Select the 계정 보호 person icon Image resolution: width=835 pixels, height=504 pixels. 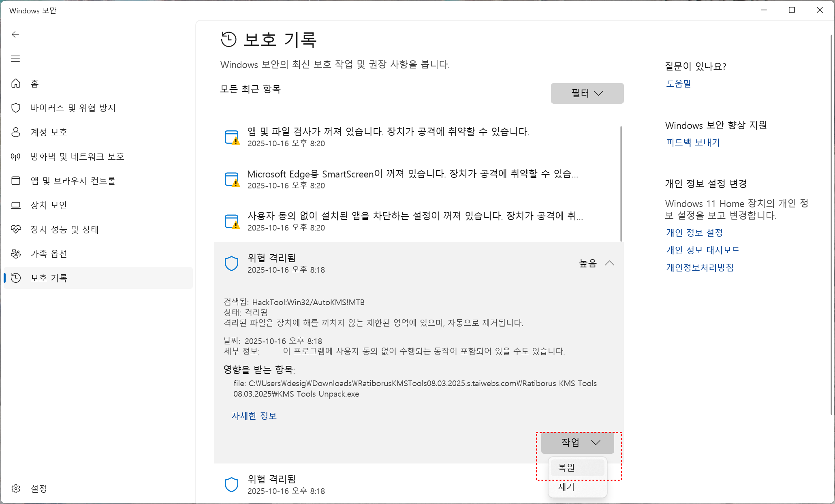(16, 132)
